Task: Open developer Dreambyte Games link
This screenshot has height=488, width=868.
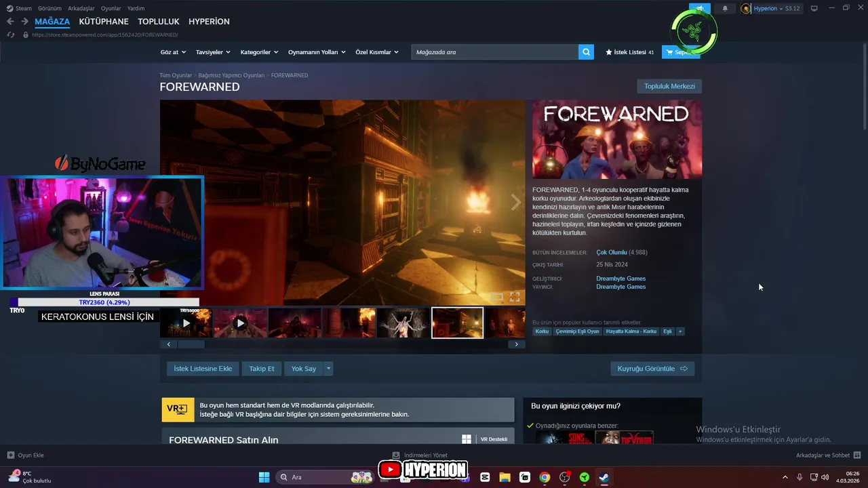Action: click(620, 279)
